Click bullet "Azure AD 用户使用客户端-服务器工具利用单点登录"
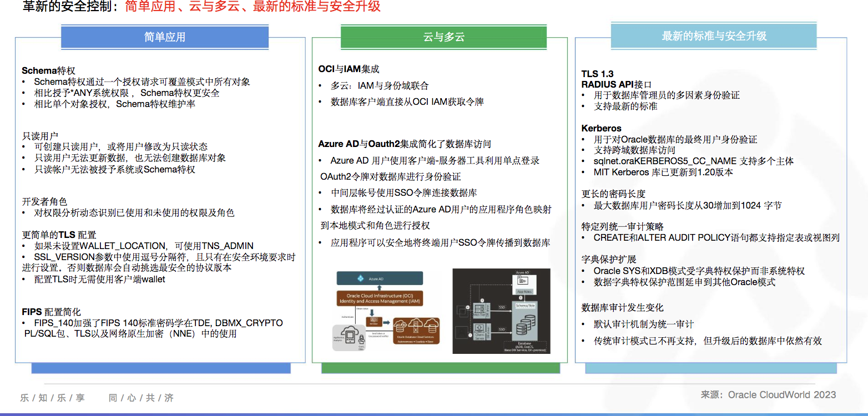Image resolution: width=868 pixels, height=416 pixels. pyautogui.click(x=435, y=160)
